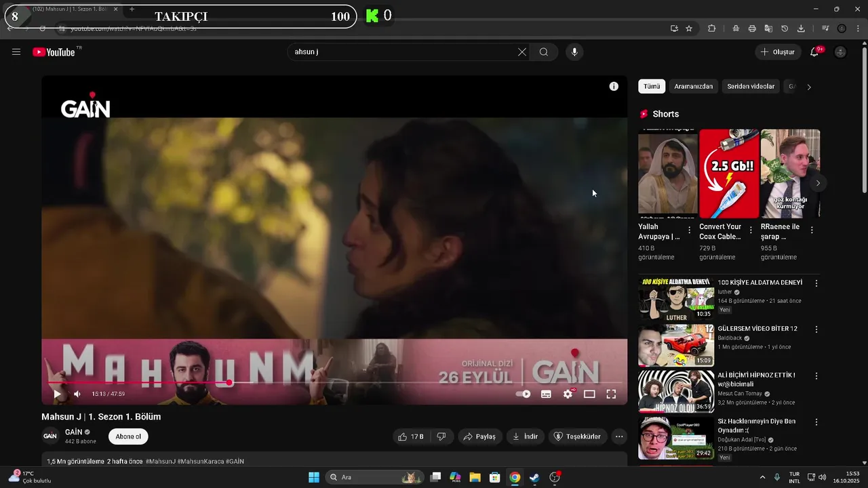Click the playhead scrubber dot
The image size is (868, 488).
click(230, 383)
